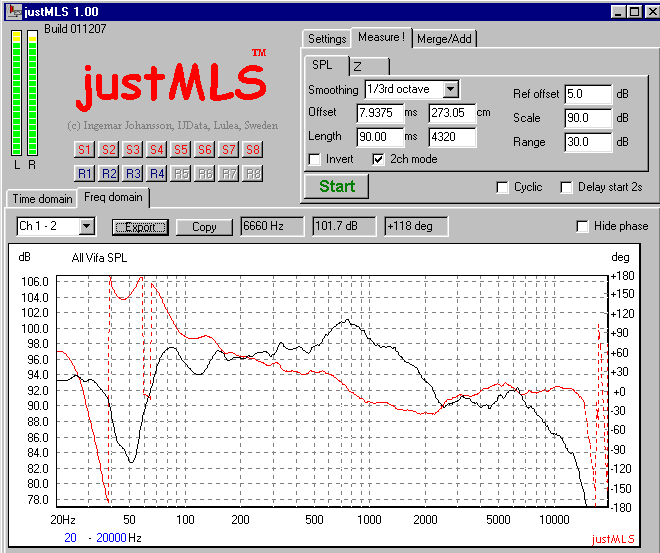Toggle the Hide phase checkbox
The height and width of the screenshot is (553, 660).
582,226
